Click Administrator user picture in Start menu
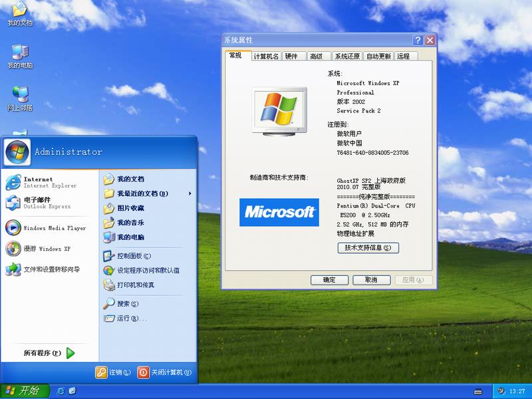532x399 pixels. click(x=17, y=152)
